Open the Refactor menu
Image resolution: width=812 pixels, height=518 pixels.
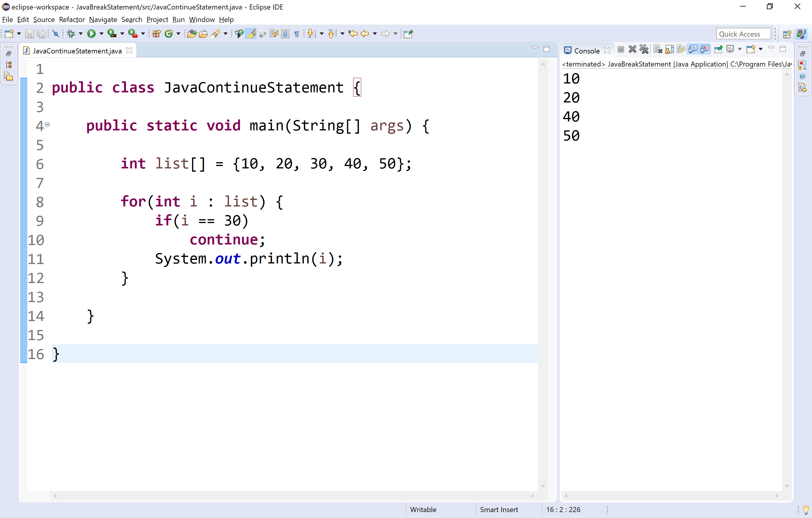72,20
